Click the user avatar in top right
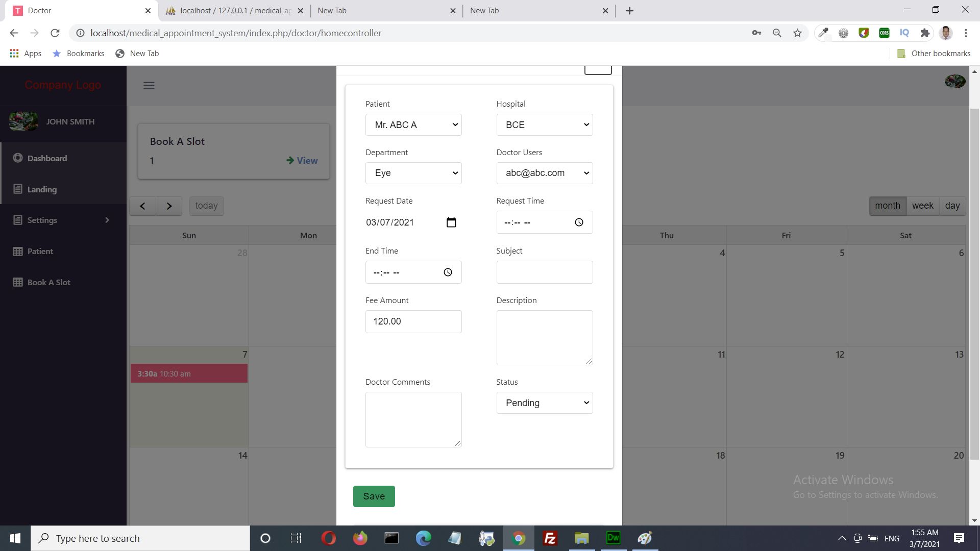Viewport: 980px width, 551px height. (x=954, y=81)
